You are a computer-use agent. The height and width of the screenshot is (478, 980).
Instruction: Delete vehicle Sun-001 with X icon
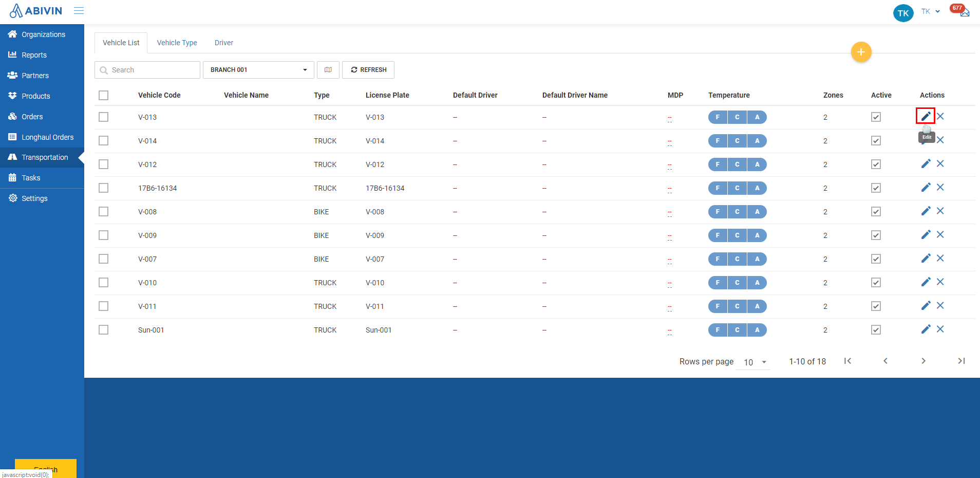click(940, 329)
